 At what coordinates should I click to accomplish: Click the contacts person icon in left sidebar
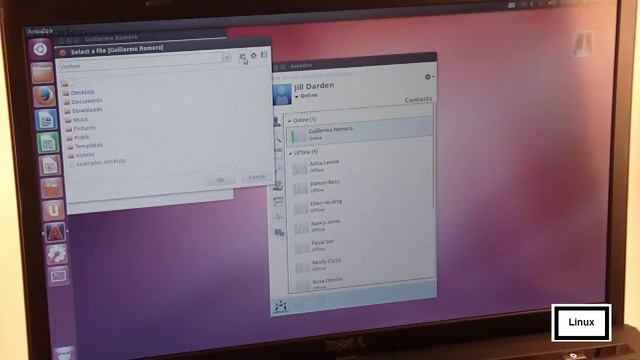click(x=276, y=121)
